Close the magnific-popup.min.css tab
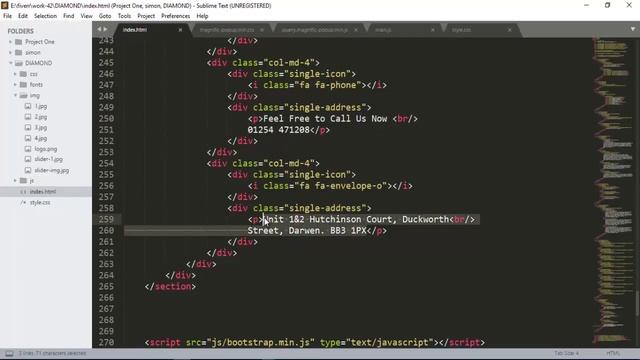The width and height of the screenshot is (640, 360). 262,30
